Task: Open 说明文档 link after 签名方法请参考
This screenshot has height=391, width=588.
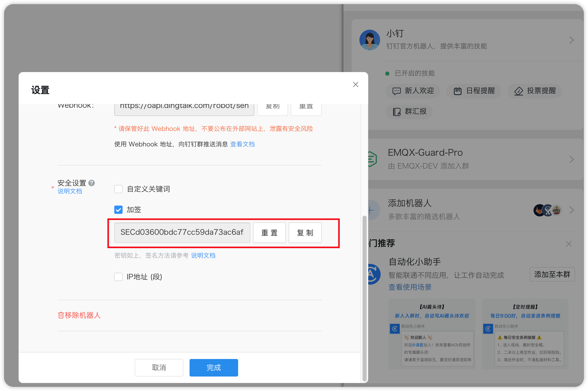Action: click(203, 255)
